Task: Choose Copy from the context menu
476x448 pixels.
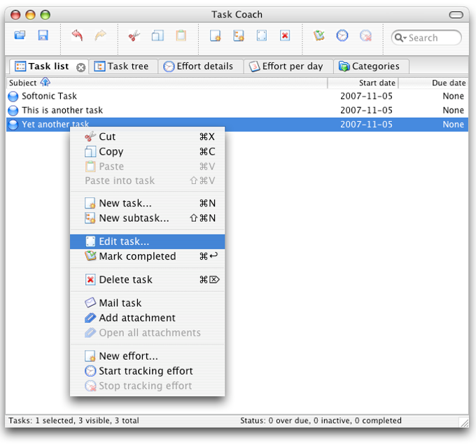Action: click(147, 151)
